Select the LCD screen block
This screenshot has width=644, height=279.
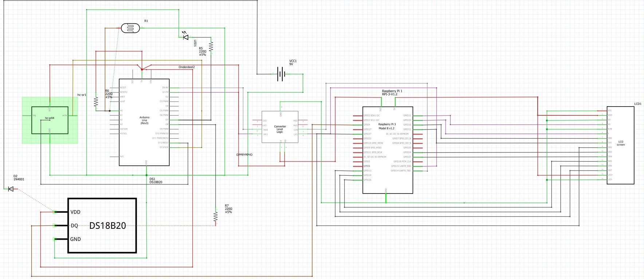click(x=620, y=145)
